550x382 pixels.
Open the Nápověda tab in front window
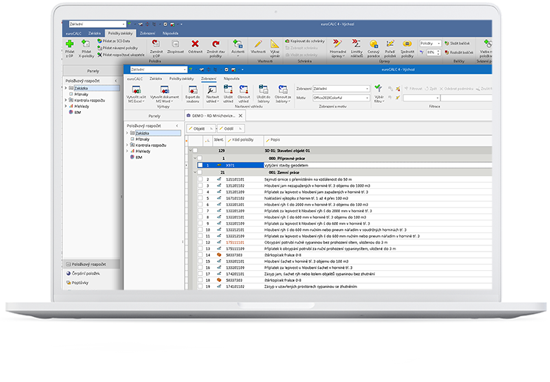pyautogui.click(x=232, y=79)
